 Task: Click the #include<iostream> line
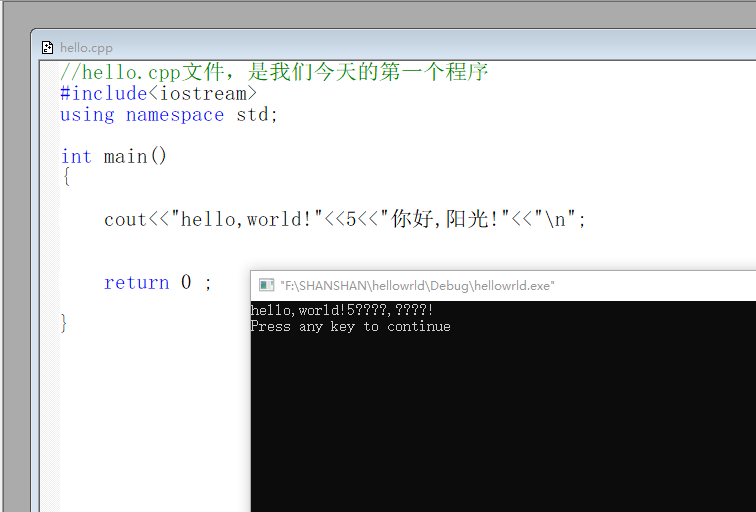click(x=159, y=94)
